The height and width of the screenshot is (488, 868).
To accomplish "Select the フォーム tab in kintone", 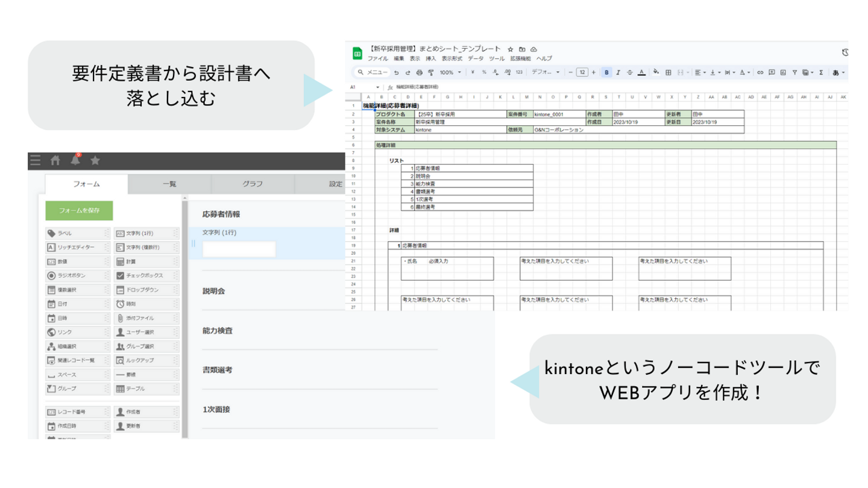I will pyautogui.click(x=86, y=184).
